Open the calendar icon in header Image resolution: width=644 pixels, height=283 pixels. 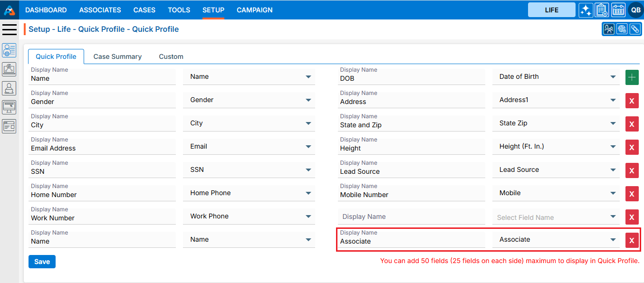coord(618,10)
